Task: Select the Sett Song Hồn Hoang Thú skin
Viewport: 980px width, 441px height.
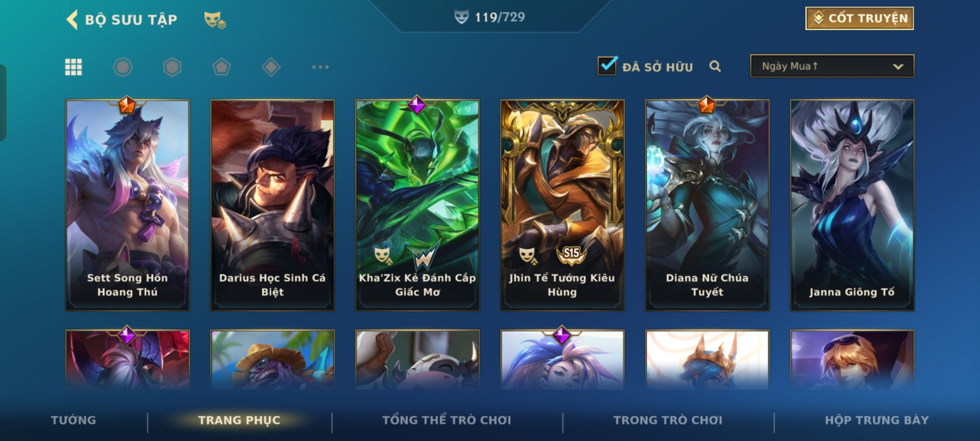Action: pyautogui.click(x=127, y=205)
